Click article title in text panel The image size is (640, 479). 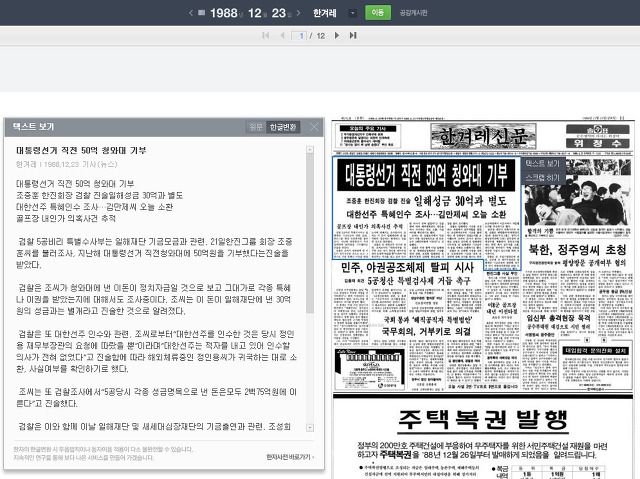coord(81,151)
